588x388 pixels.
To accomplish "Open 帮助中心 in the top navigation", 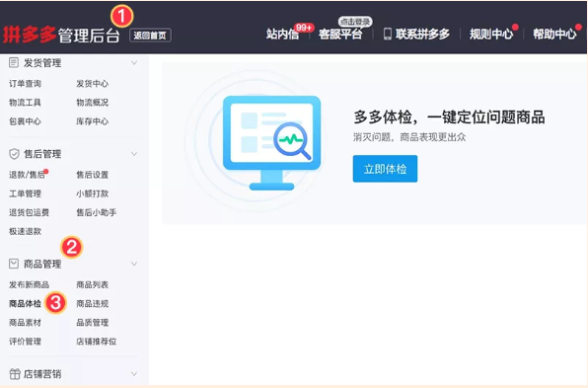I will (x=554, y=35).
